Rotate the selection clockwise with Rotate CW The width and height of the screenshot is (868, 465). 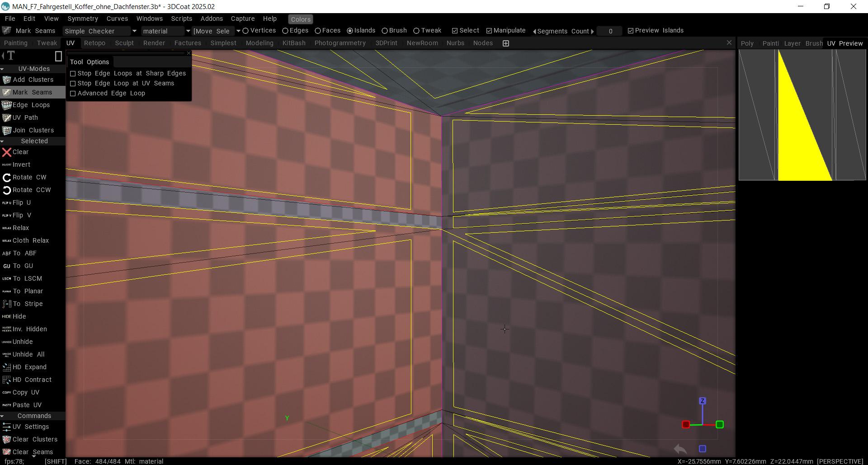point(6,178)
